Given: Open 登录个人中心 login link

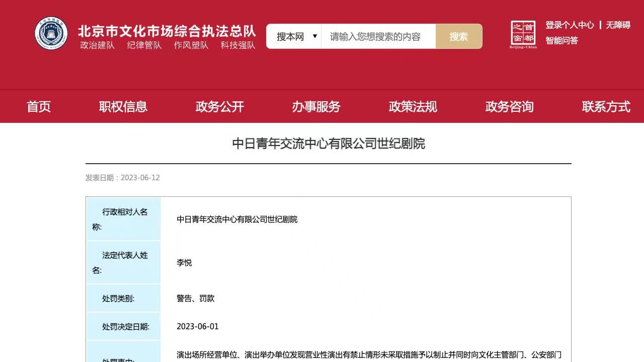Looking at the screenshot, I should coord(570,25).
